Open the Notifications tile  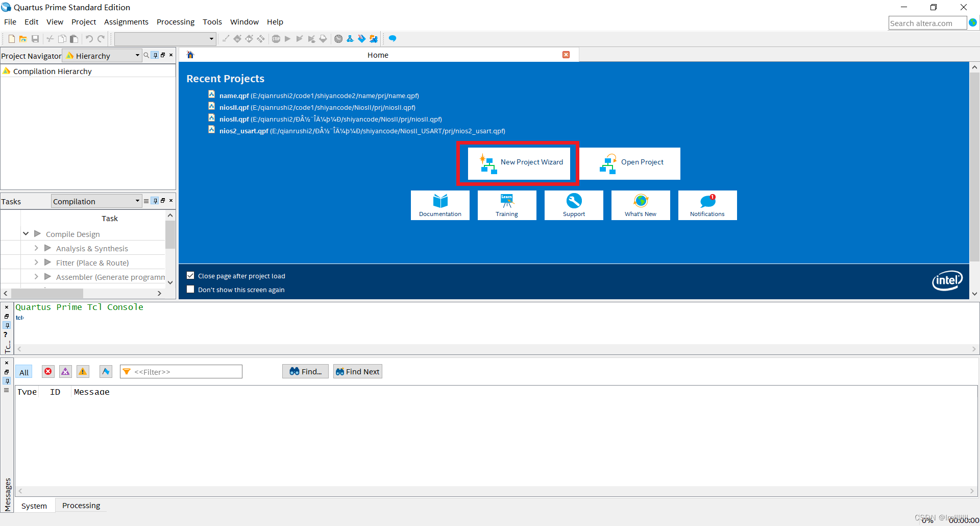tap(707, 205)
